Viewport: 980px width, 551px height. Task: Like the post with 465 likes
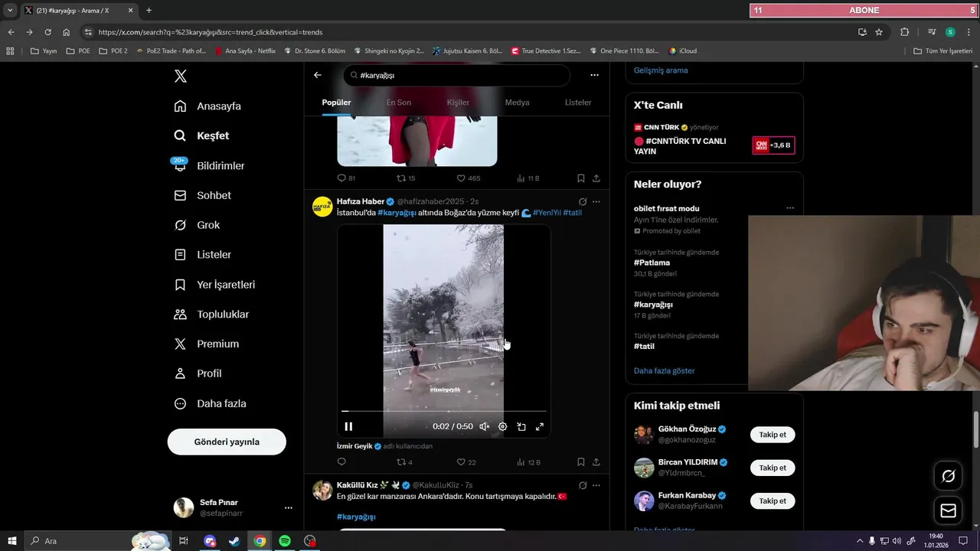pyautogui.click(x=468, y=178)
